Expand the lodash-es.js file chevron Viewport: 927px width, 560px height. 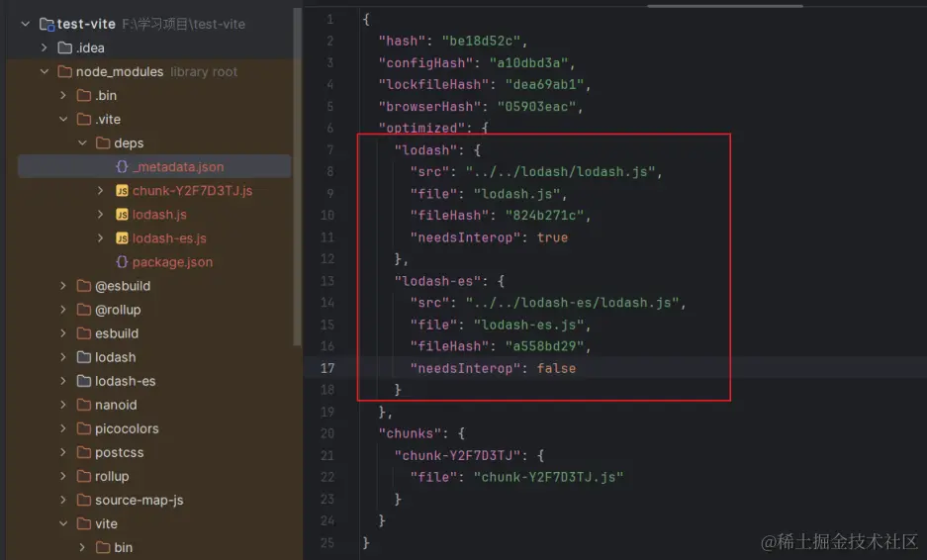(101, 237)
